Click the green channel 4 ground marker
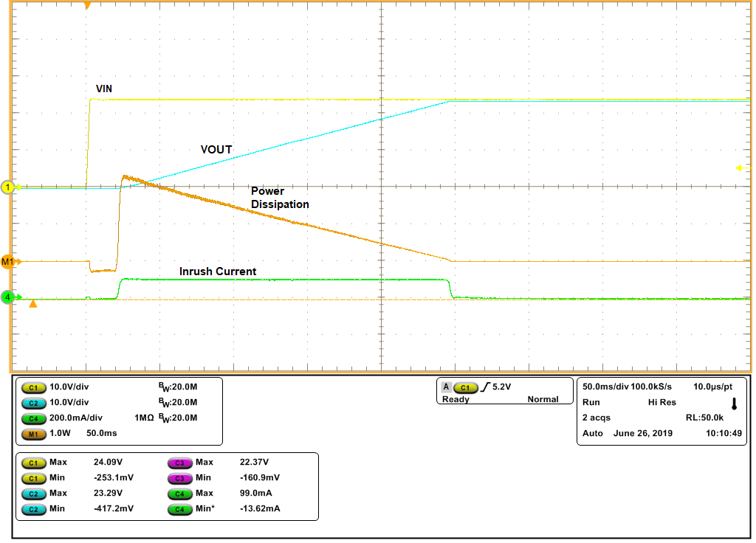This screenshot has height=543, width=756. coord(8,297)
